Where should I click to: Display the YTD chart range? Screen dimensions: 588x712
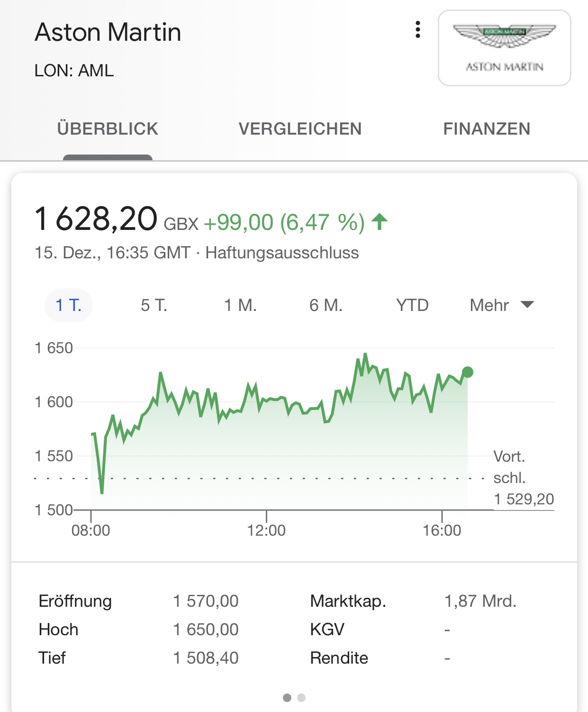tap(412, 305)
